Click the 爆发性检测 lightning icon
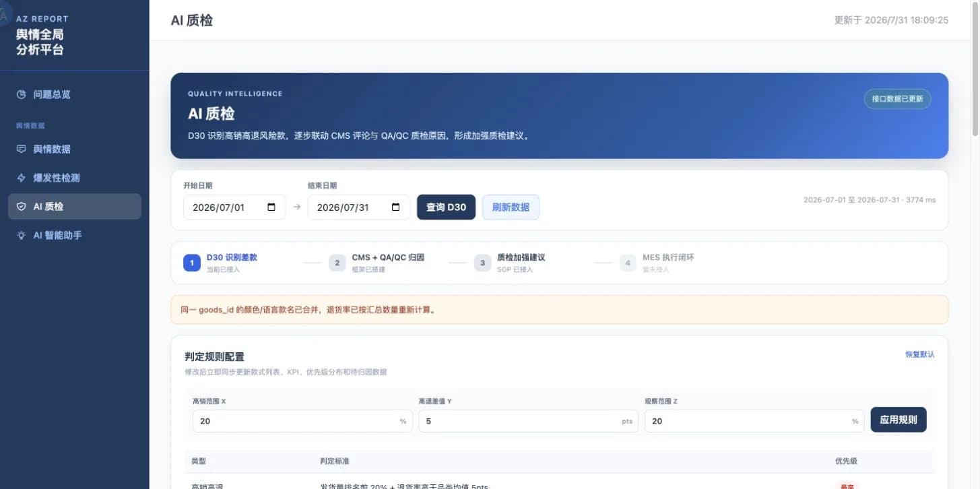The height and width of the screenshot is (489, 980). click(x=21, y=178)
